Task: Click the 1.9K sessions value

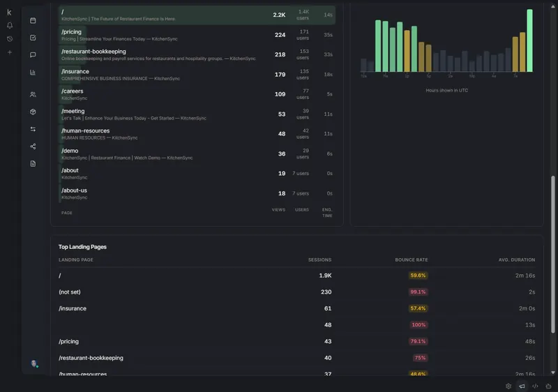Action: tap(325, 276)
